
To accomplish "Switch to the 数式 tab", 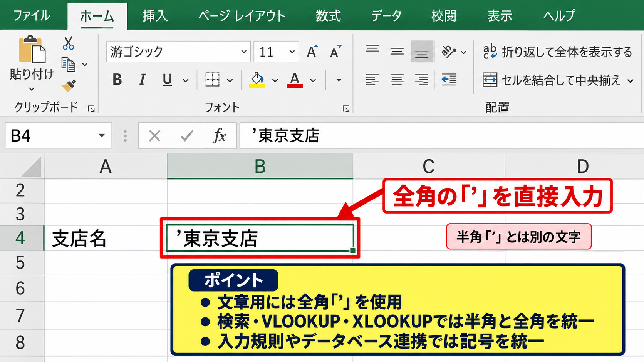I will (x=328, y=15).
